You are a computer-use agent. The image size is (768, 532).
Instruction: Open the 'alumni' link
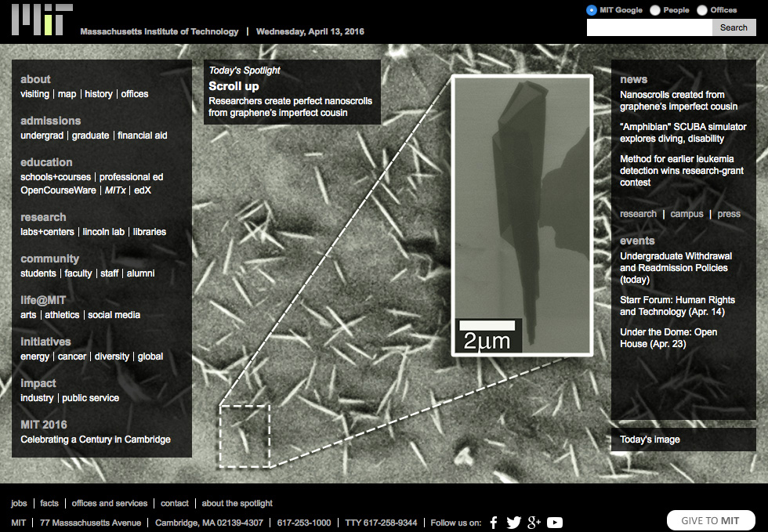[x=140, y=273]
